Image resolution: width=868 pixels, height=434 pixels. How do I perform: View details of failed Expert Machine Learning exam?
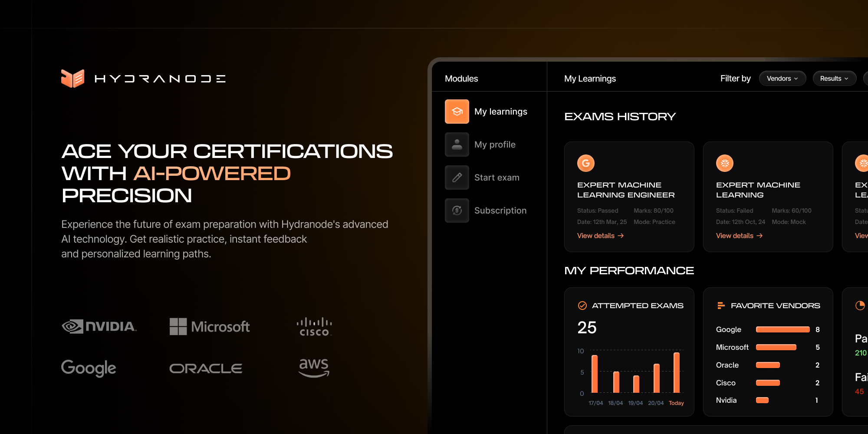[739, 236]
